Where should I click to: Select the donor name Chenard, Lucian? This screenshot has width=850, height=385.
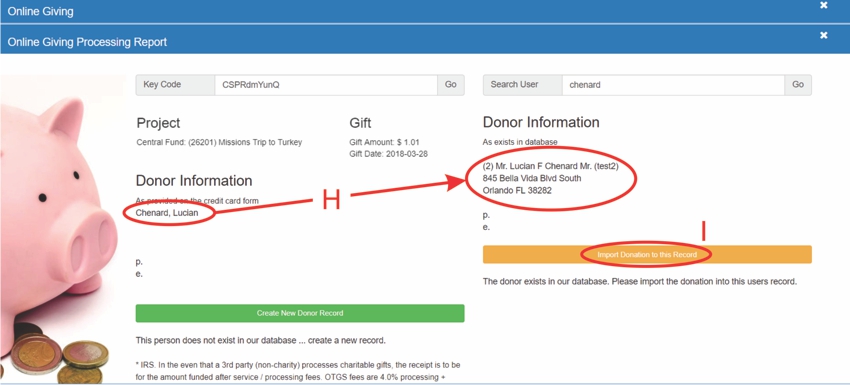(x=167, y=213)
